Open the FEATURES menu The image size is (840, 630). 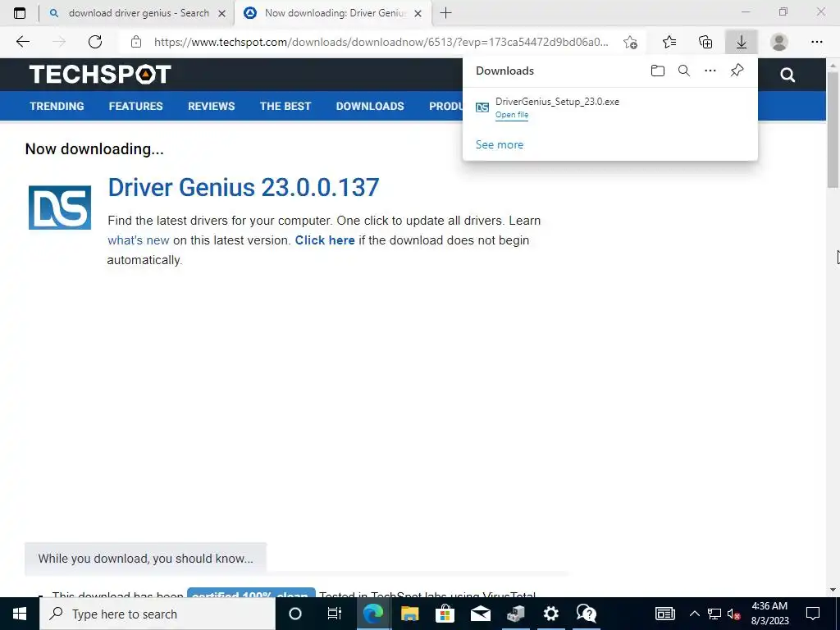tap(135, 106)
